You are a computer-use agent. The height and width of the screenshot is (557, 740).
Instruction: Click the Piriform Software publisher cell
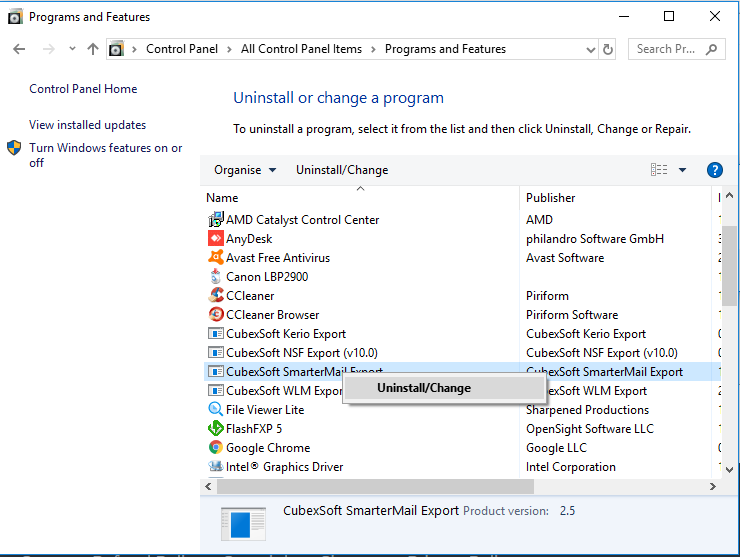click(572, 315)
